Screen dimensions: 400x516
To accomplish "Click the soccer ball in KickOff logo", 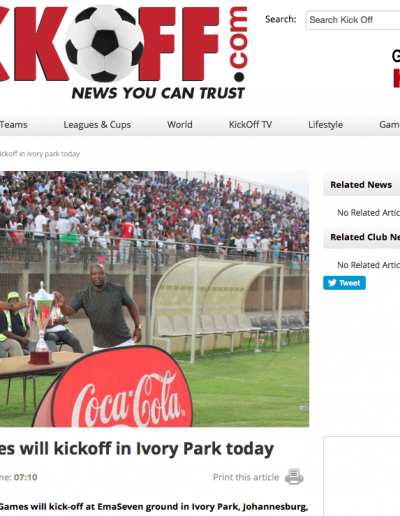I will (x=105, y=43).
